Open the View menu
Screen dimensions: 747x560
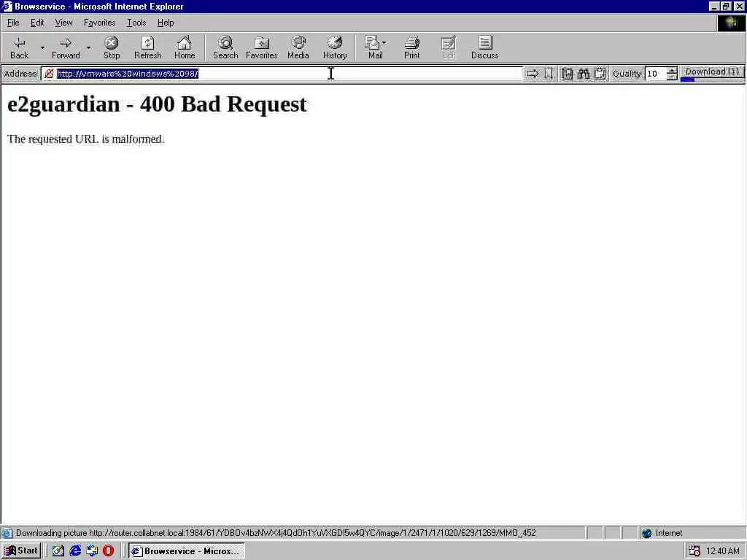tap(63, 23)
